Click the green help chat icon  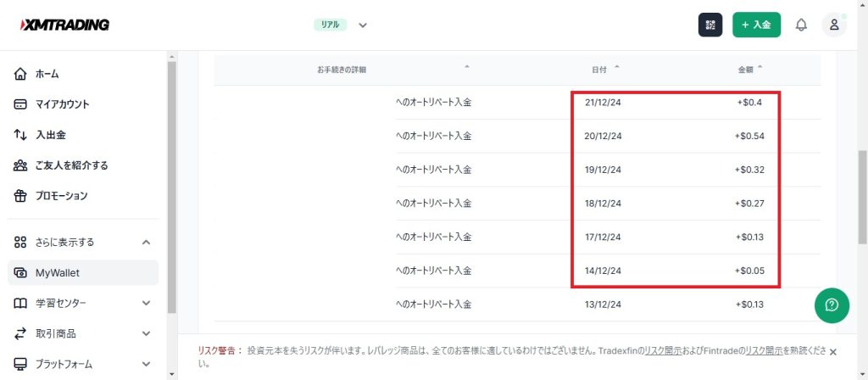pos(831,305)
